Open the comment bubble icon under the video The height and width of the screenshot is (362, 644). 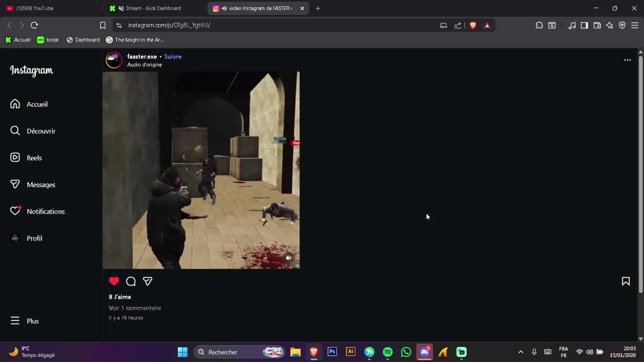pyautogui.click(x=131, y=282)
